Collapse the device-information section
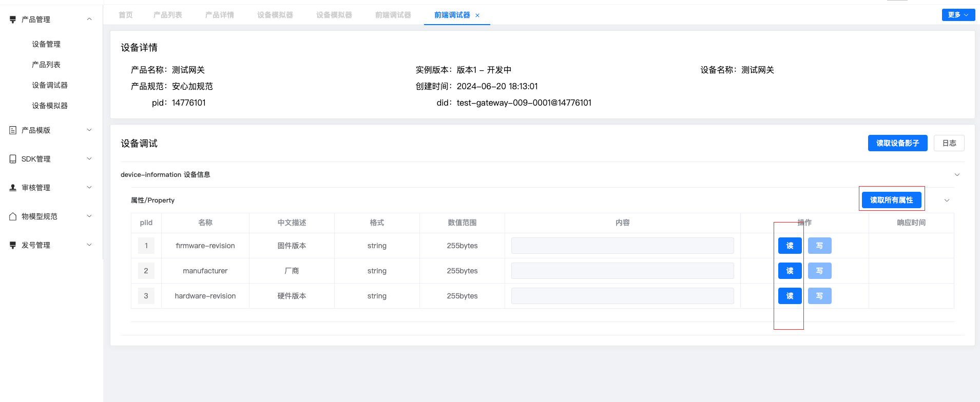Screen dimensions: 980x402 (957, 175)
